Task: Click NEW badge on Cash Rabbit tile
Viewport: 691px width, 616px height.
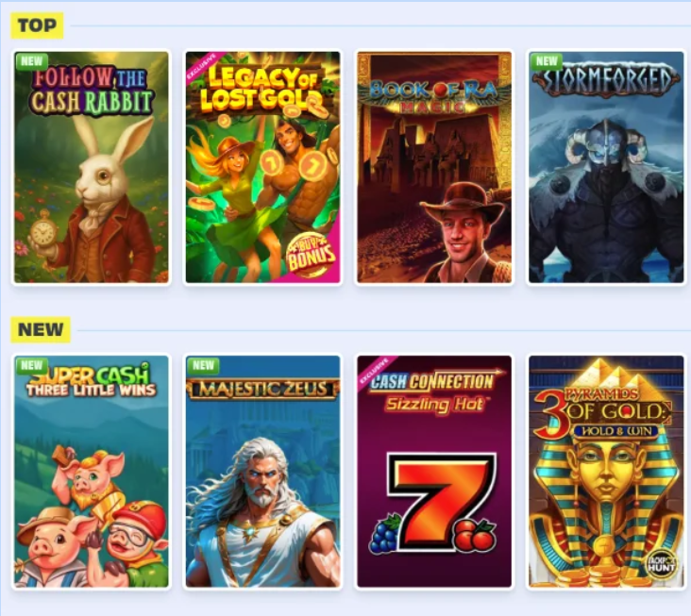Action: point(32,60)
